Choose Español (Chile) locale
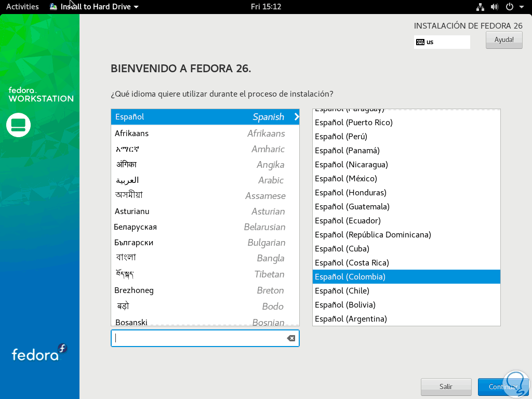 (406, 291)
